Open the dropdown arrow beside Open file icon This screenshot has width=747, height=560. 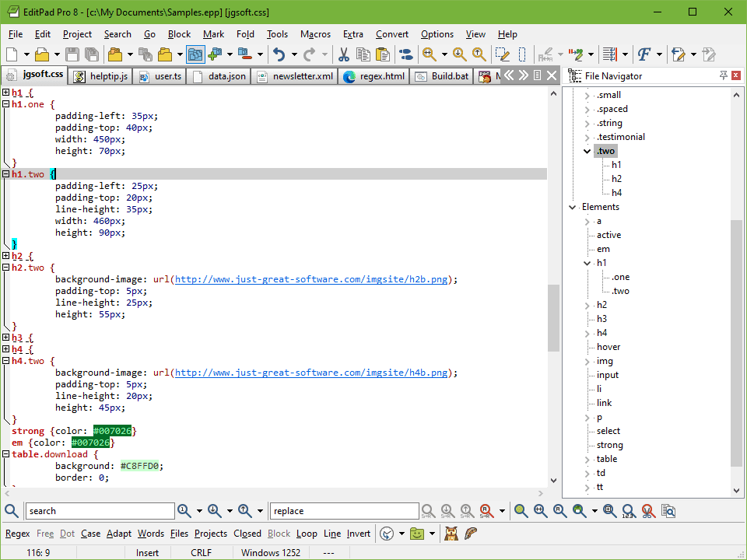[57, 54]
